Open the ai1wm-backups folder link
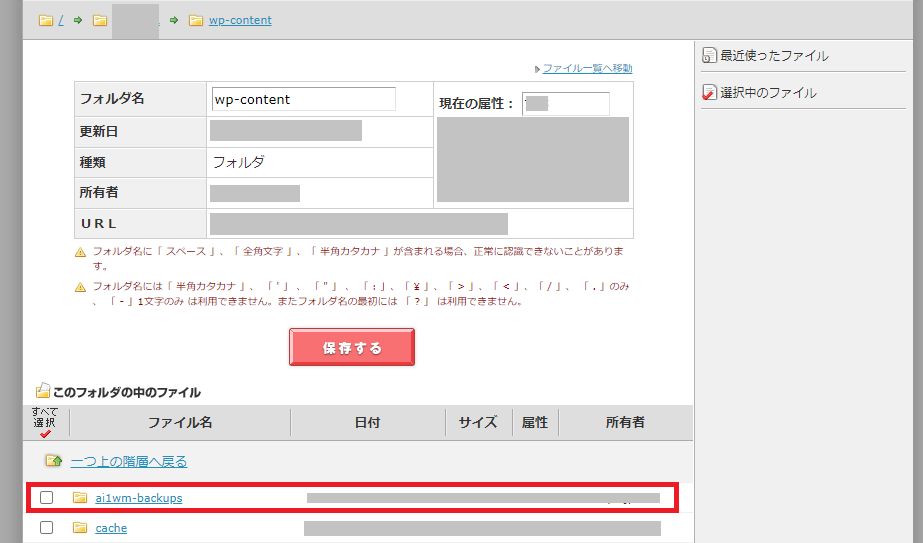The image size is (923, 543). (138, 498)
